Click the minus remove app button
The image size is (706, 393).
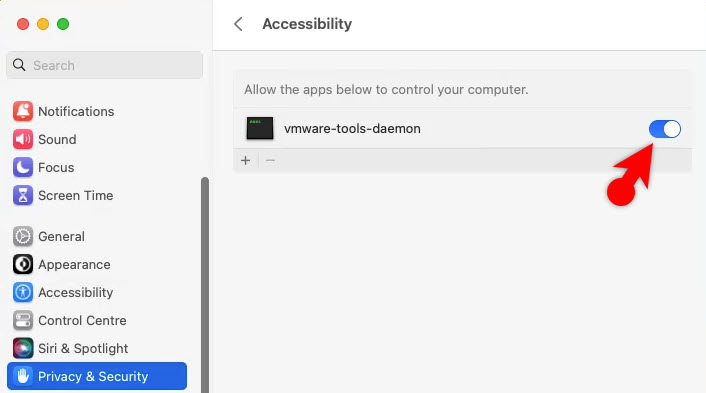click(270, 161)
